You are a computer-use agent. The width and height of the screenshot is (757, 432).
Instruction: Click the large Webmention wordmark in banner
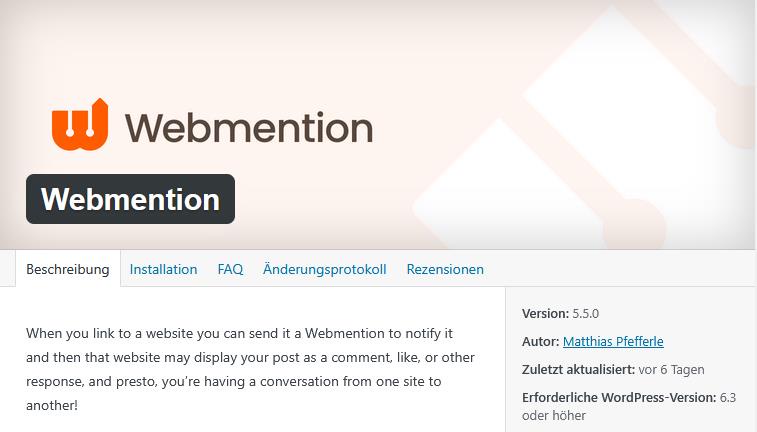tap(249, 128)
